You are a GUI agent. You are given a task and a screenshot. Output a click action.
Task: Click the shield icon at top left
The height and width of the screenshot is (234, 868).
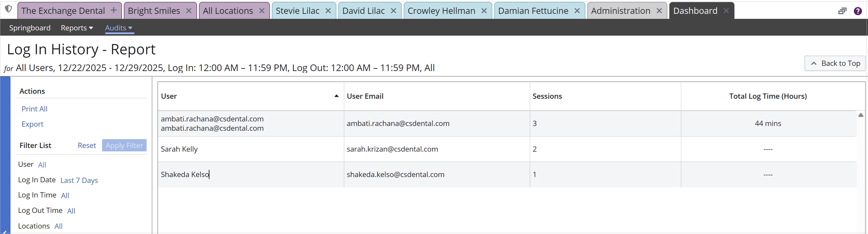coord(8,9)
